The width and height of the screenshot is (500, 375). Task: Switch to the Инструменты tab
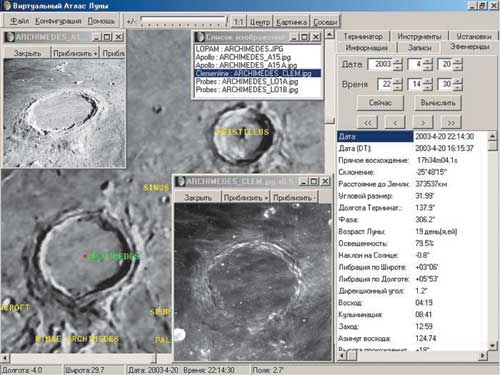pyautogui.click(x=419, y=36)
